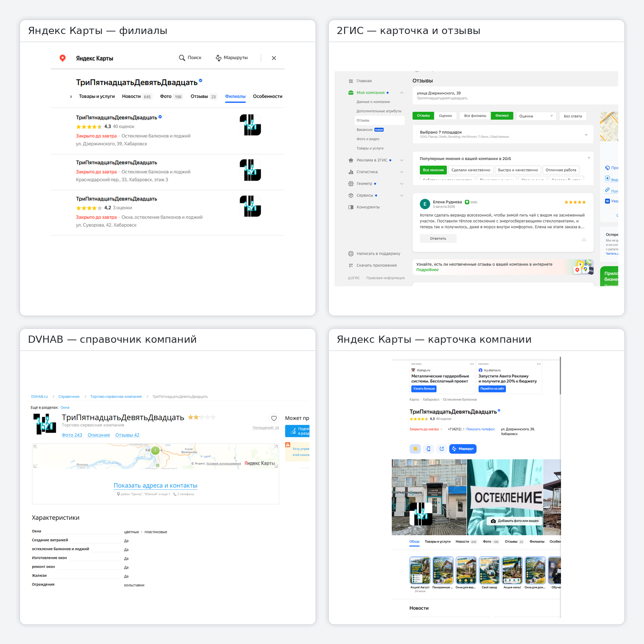This screenshot has height=644, width=644.
Task: Open Данные о компании in 2GIS sidebar
Action: [x=373, y=102]
